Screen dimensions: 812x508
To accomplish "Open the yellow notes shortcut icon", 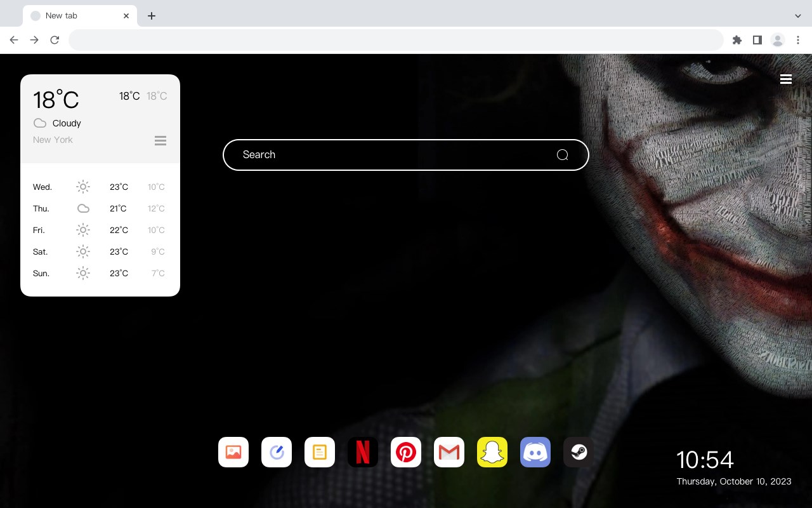I will pos(320,452).
